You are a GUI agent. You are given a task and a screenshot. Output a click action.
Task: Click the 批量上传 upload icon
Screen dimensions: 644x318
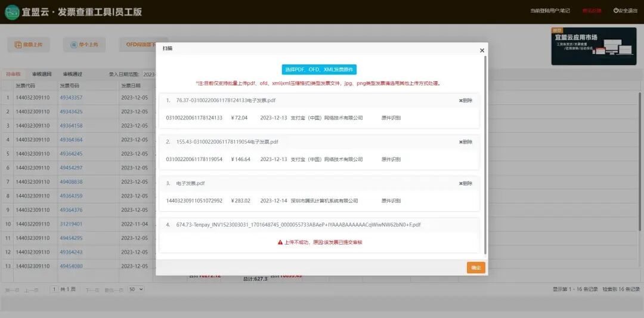(x=18, y=45)
